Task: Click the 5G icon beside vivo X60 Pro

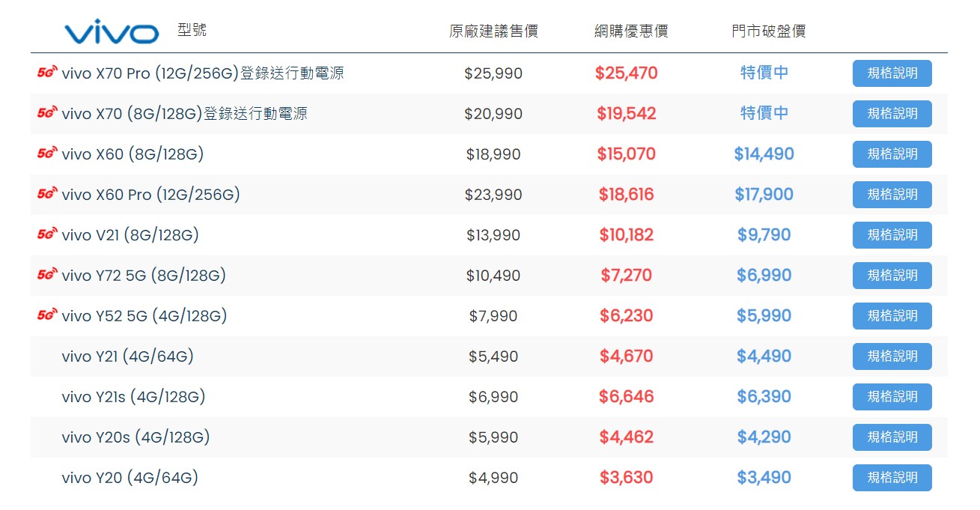Action: pos(47,194)
